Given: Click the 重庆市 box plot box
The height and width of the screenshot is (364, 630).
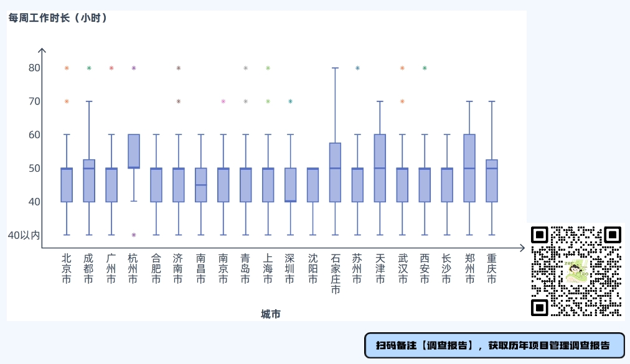Looking at the screenshot, I should 492,181.
